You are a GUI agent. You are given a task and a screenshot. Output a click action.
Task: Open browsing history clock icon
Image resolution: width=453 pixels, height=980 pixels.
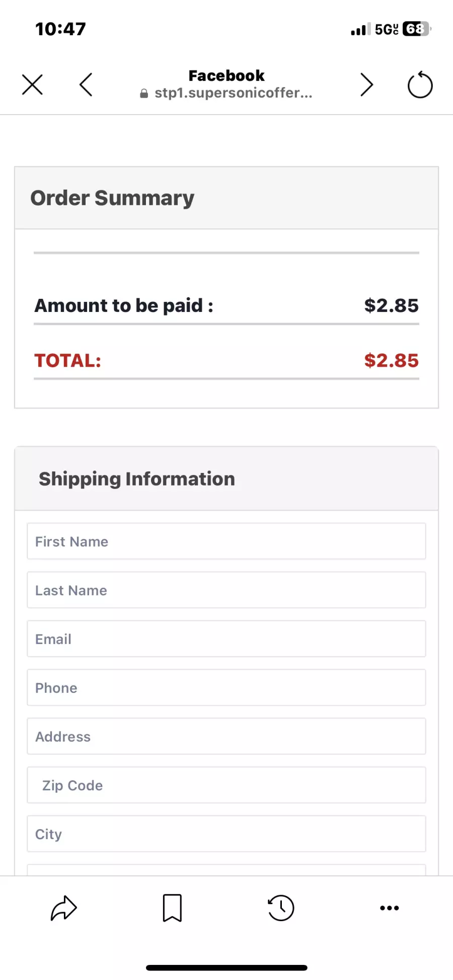(281, 908)
